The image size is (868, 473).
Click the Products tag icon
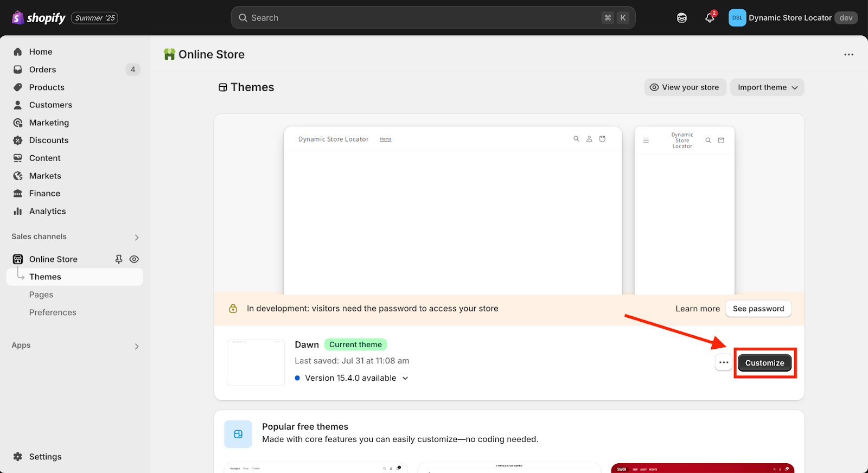pos(18,87)
